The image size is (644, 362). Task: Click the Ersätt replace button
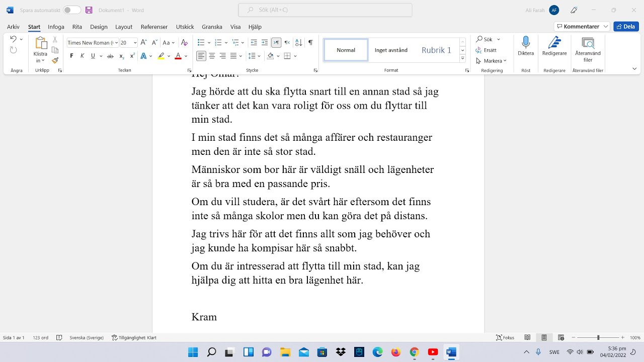(x=486, y=50)
